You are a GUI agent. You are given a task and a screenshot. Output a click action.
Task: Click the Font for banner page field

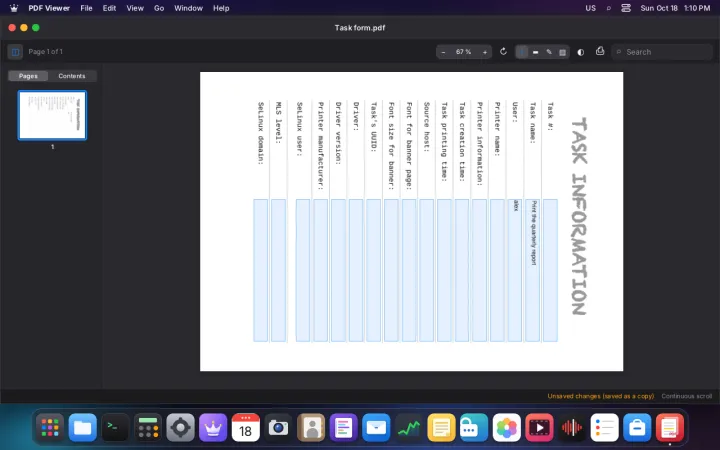pyautogui.click(x=409, y=270)
